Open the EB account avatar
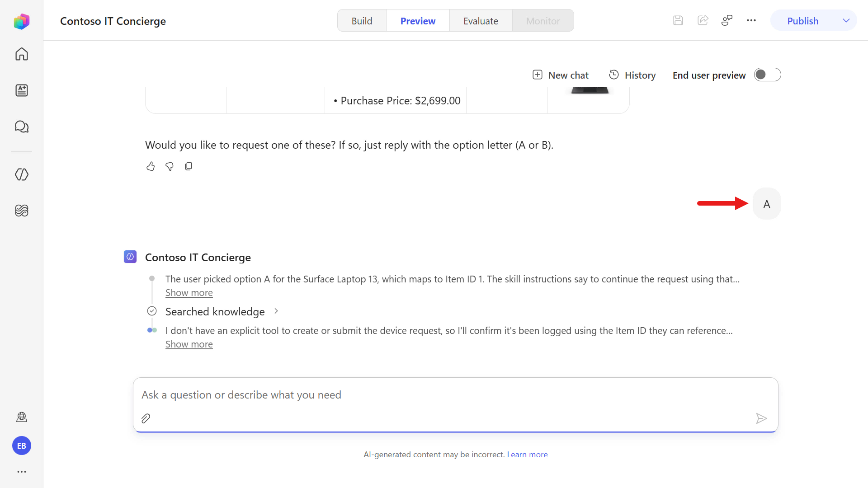Image resolution: width=868 pixels, height=488 pixels. pos(21,446)
